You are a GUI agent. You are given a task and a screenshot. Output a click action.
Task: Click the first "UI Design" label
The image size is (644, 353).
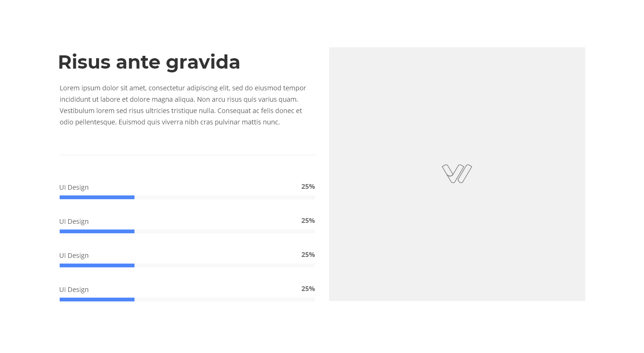click(x=74, y=187)
